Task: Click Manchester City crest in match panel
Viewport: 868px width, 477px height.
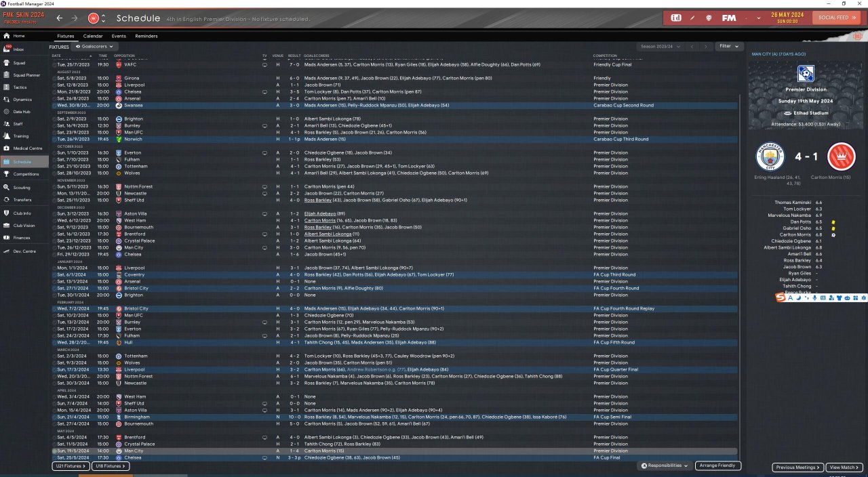Action: [x=770, y=157]
